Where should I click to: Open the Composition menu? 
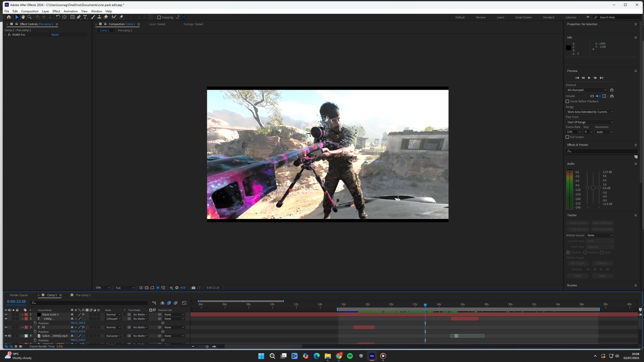tap(30, 11)
